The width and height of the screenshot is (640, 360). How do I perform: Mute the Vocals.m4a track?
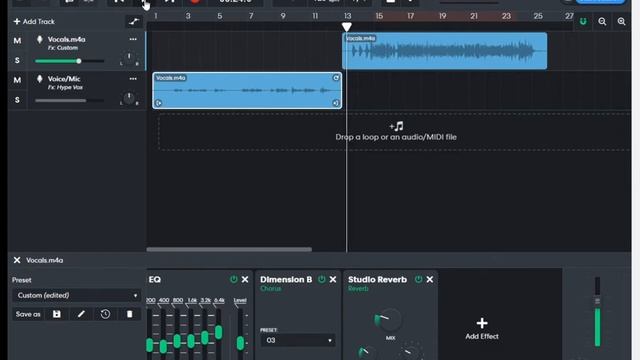(17, 41)
